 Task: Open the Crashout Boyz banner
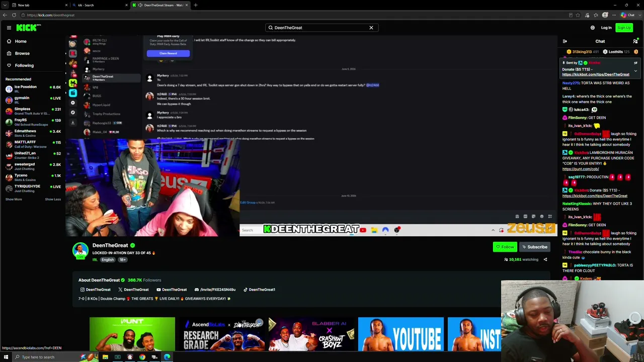tap(311, 334)
